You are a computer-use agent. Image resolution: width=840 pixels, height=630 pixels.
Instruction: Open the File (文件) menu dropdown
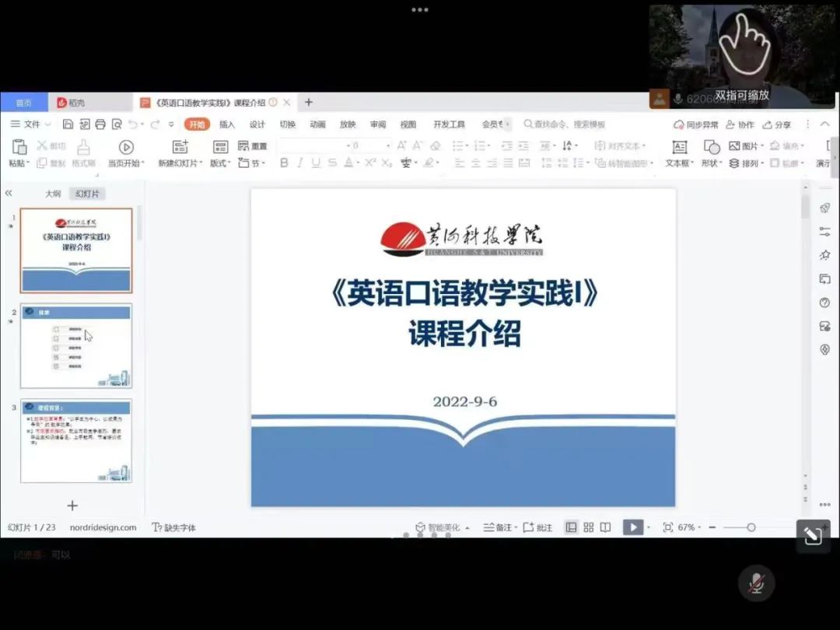[x=30, y=124]
